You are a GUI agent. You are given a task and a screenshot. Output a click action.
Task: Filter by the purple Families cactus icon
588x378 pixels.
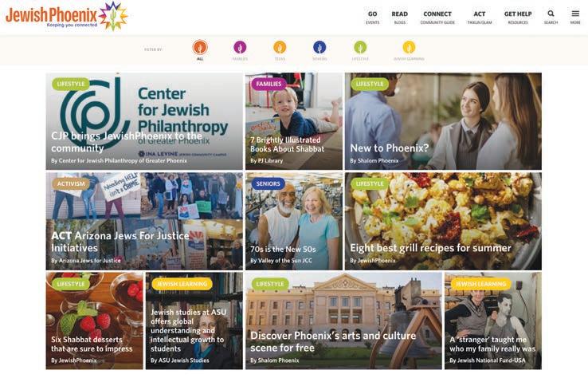[240, 48]
